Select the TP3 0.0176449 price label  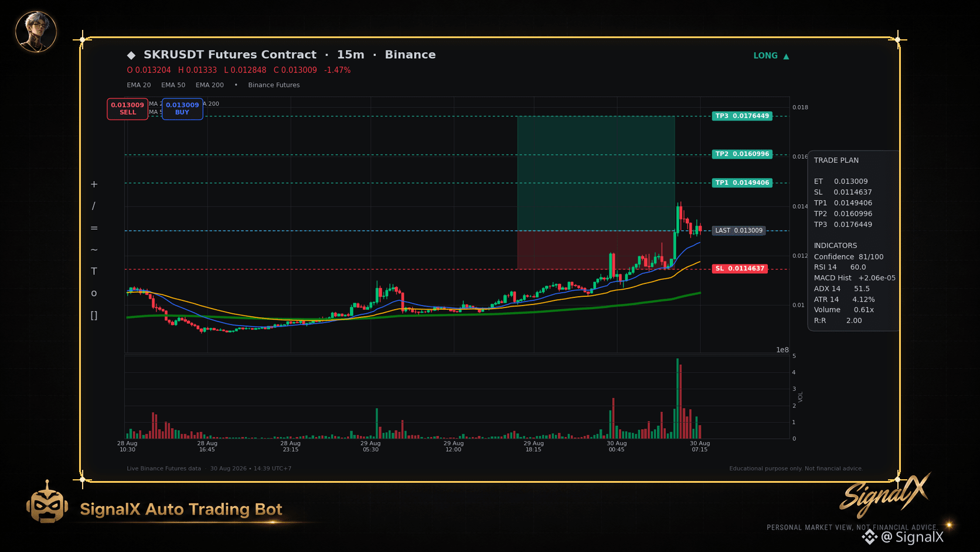742,116
